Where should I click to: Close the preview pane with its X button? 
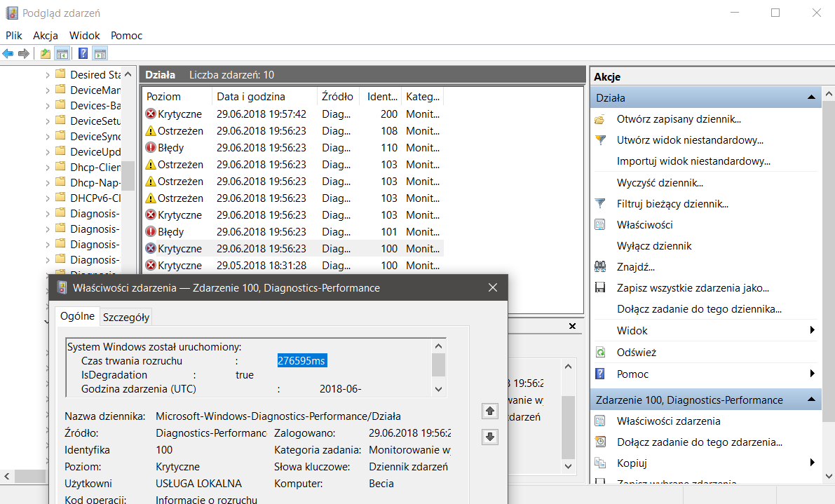coord(573,326)
